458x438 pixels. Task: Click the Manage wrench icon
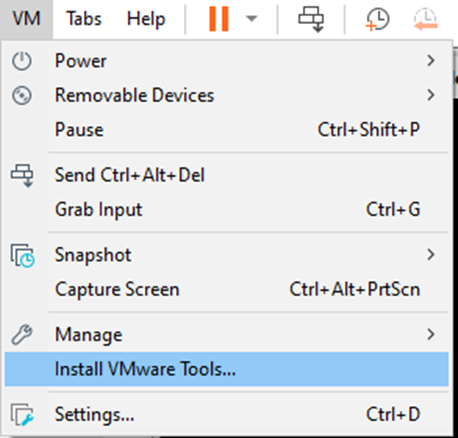click(x=22, y=334)
